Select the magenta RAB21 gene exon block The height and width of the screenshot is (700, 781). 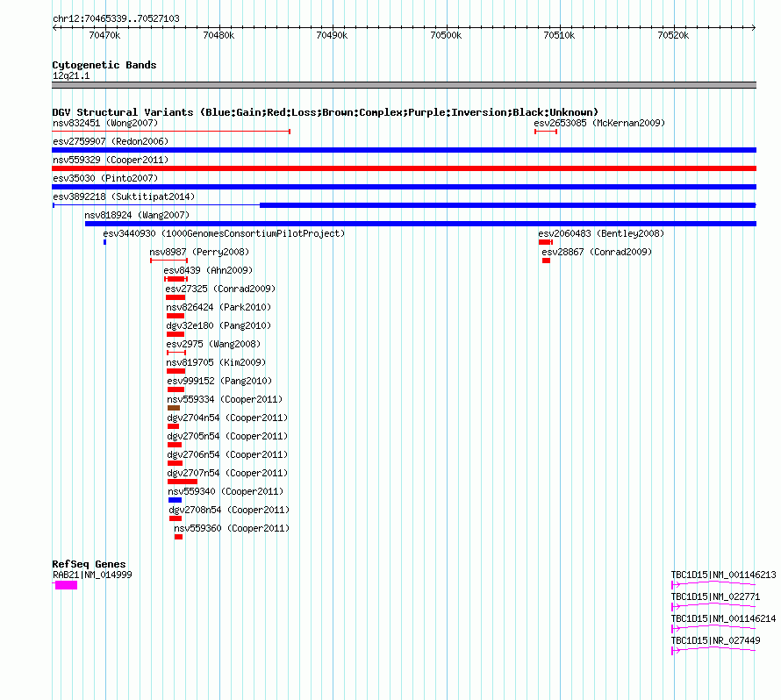pos(66,585)
